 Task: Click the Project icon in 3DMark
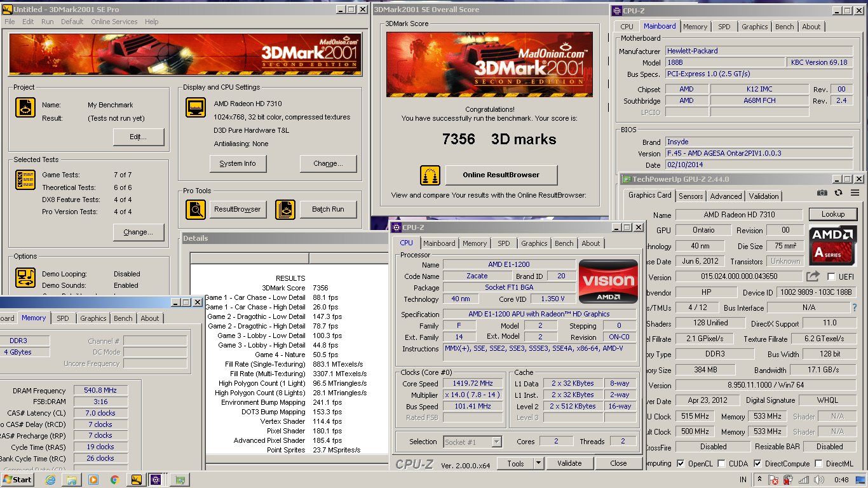click(x=25, y=107)
